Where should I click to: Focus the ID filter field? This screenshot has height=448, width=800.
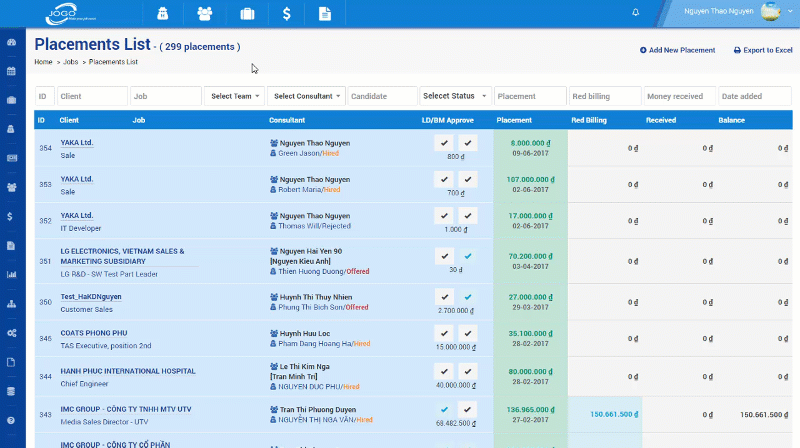coord(44,96)
